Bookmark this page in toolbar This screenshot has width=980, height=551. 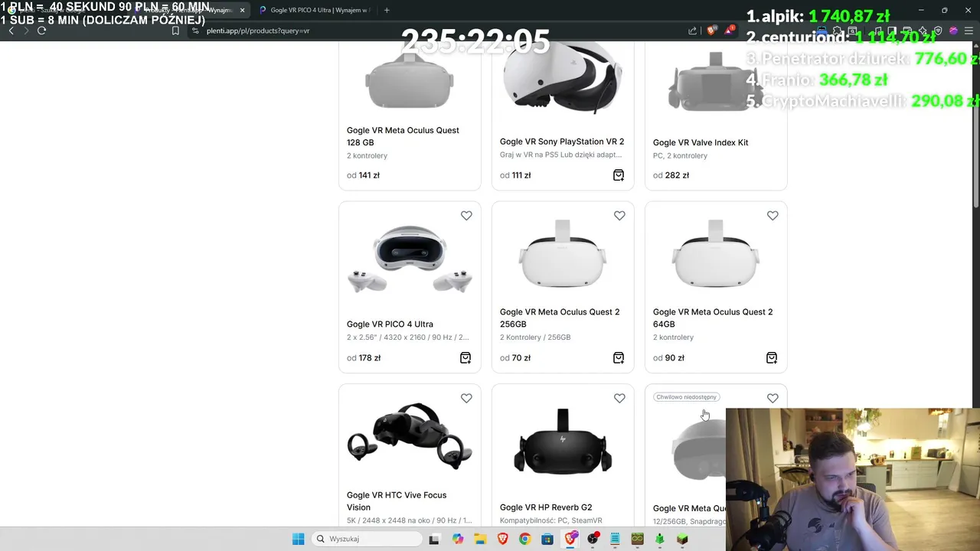pyautogui.click(x=175, y=31)
